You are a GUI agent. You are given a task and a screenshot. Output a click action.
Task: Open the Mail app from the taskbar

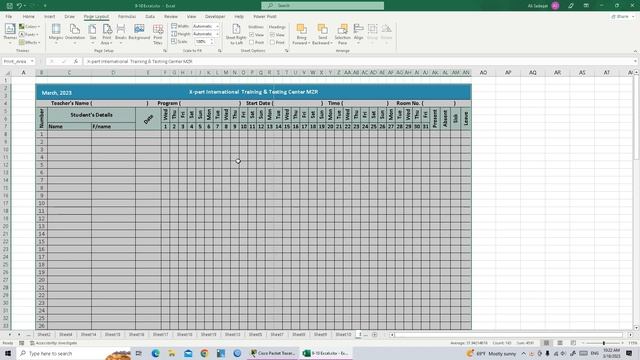click(188, 353)
